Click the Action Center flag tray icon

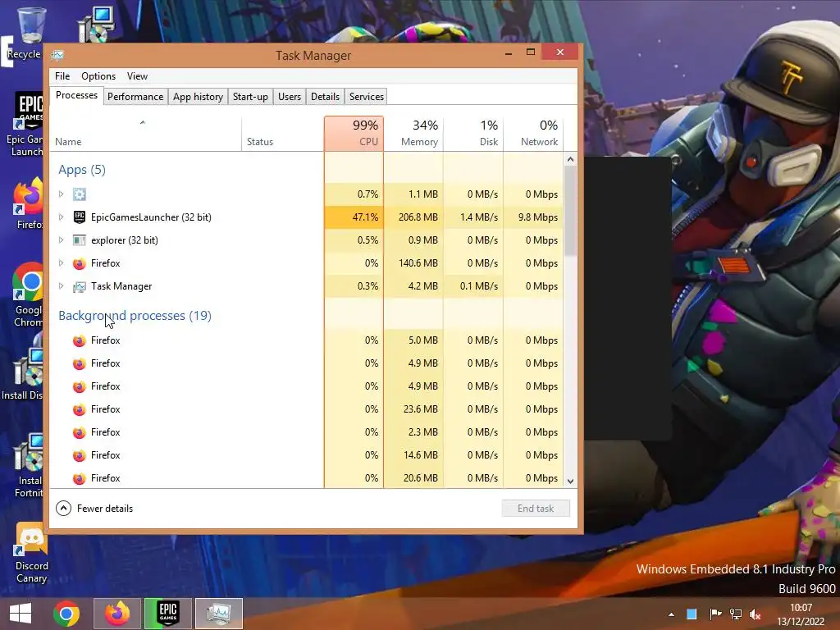coord(715,614)
